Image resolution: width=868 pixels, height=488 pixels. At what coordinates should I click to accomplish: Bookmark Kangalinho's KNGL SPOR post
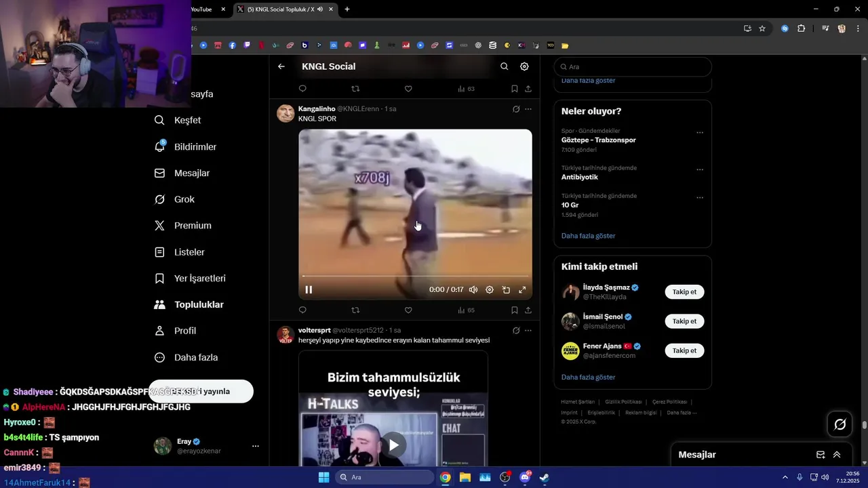pyautogui.click(x=515, y=310)
